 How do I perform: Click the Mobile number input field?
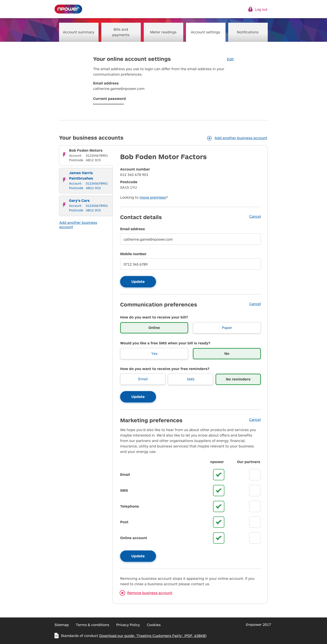coord(190,264)
